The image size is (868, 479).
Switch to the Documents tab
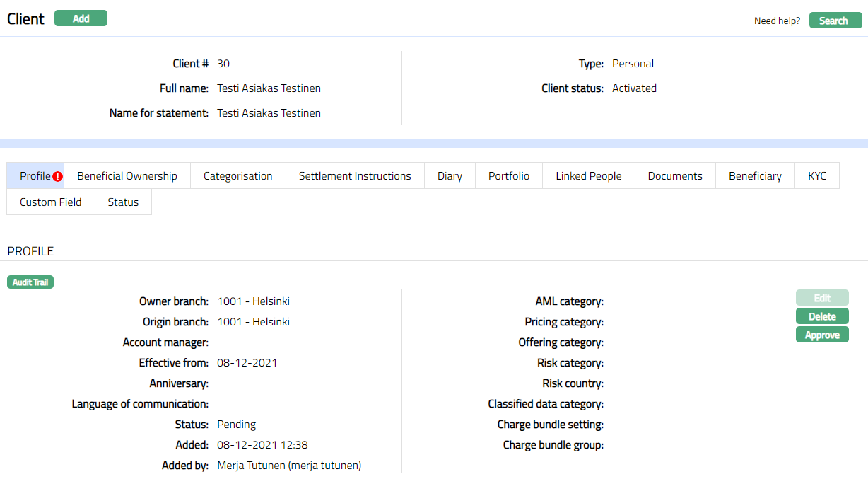click(675, 176)
